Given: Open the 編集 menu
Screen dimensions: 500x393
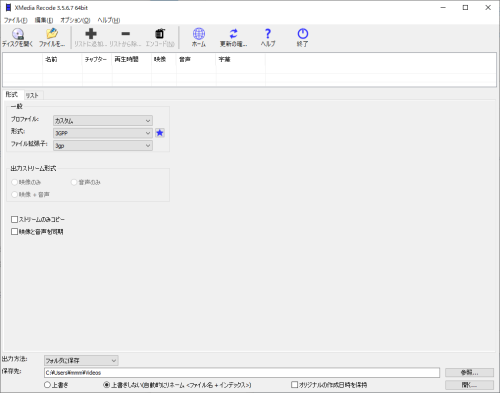Looking at the screenshot, I should coord(44,20).
